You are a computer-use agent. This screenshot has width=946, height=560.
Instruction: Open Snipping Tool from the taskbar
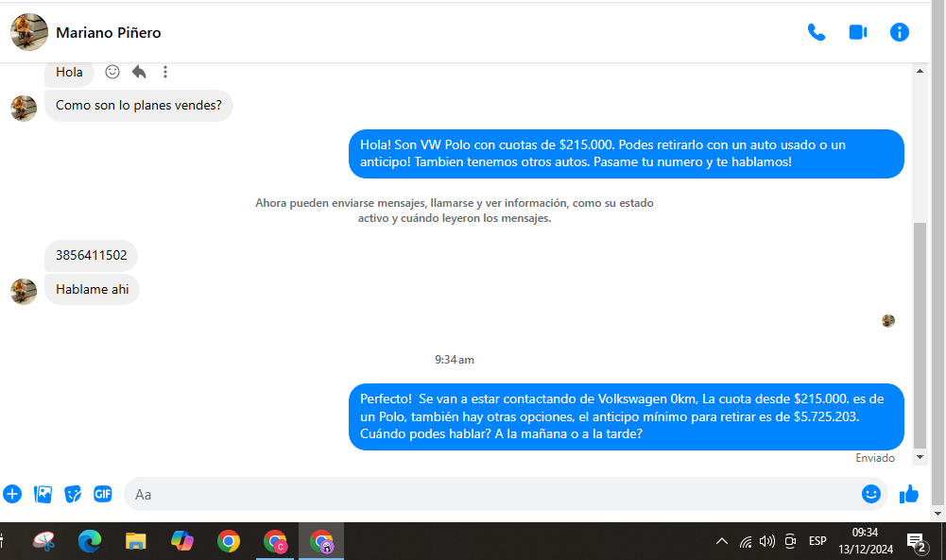click(43, 541)
